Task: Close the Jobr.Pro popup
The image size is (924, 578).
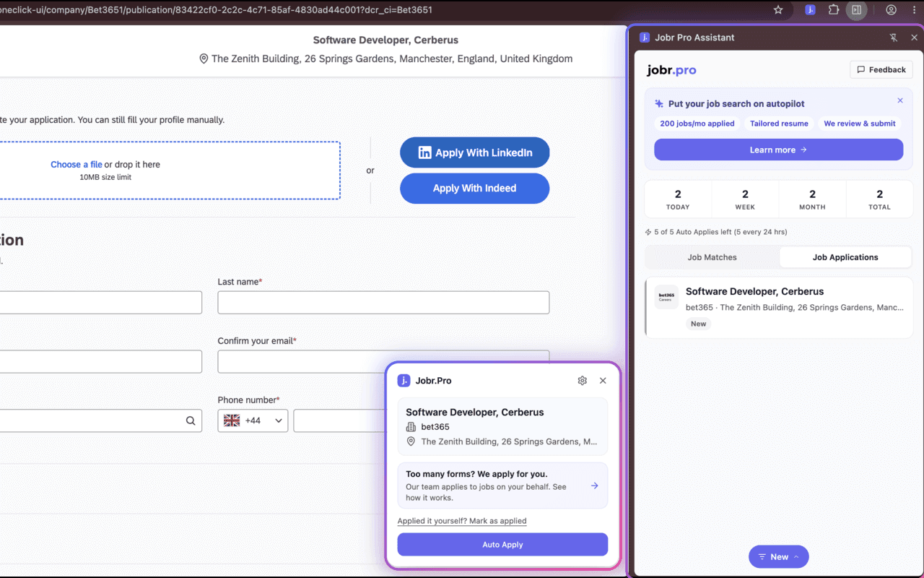Action: click(x=603, y=381)
